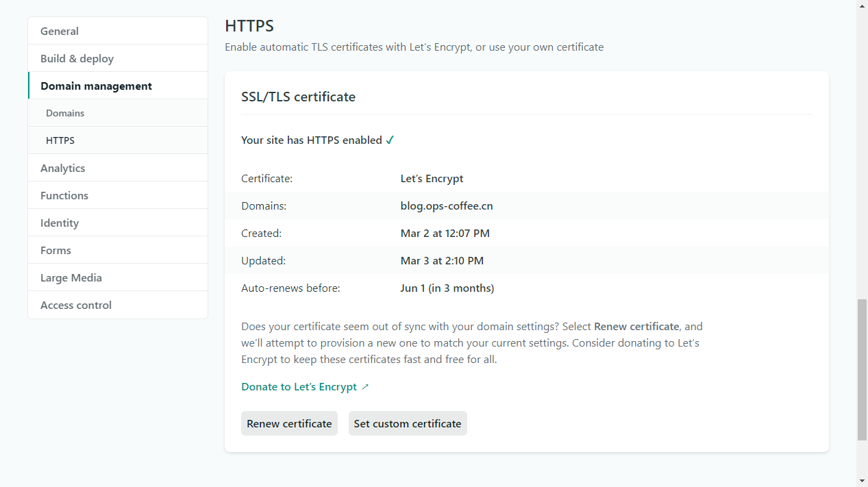
Task: Go to Forms settings
Action: click(55, 251)
